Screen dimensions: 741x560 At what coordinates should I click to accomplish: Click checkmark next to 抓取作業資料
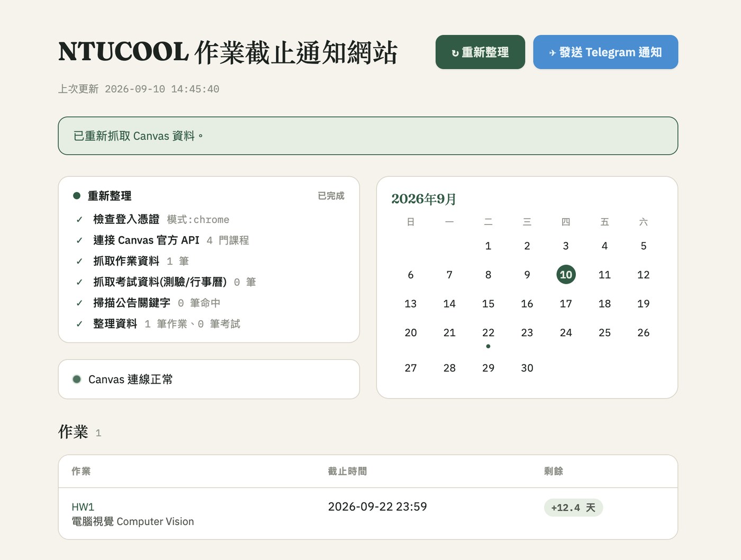[79, 261]
